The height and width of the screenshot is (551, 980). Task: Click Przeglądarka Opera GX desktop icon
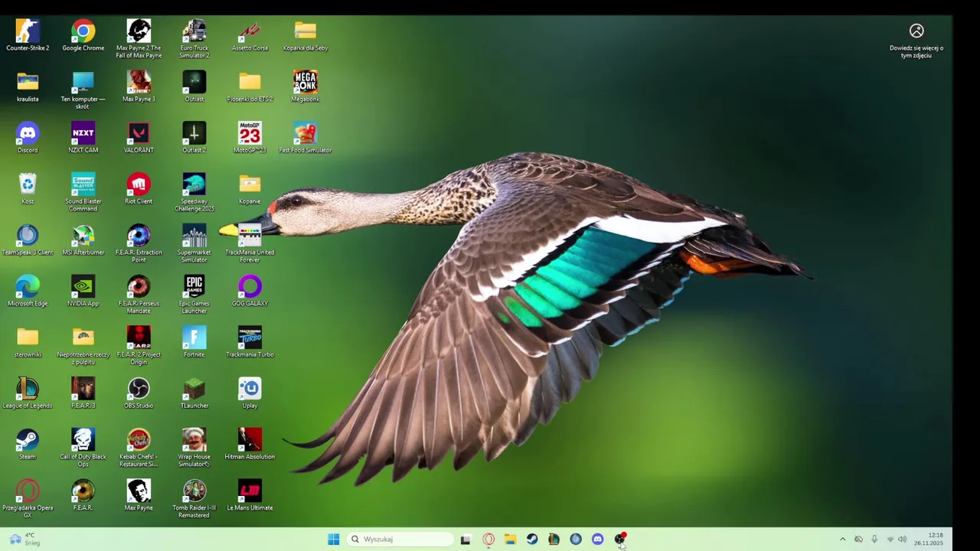(28, 500)
